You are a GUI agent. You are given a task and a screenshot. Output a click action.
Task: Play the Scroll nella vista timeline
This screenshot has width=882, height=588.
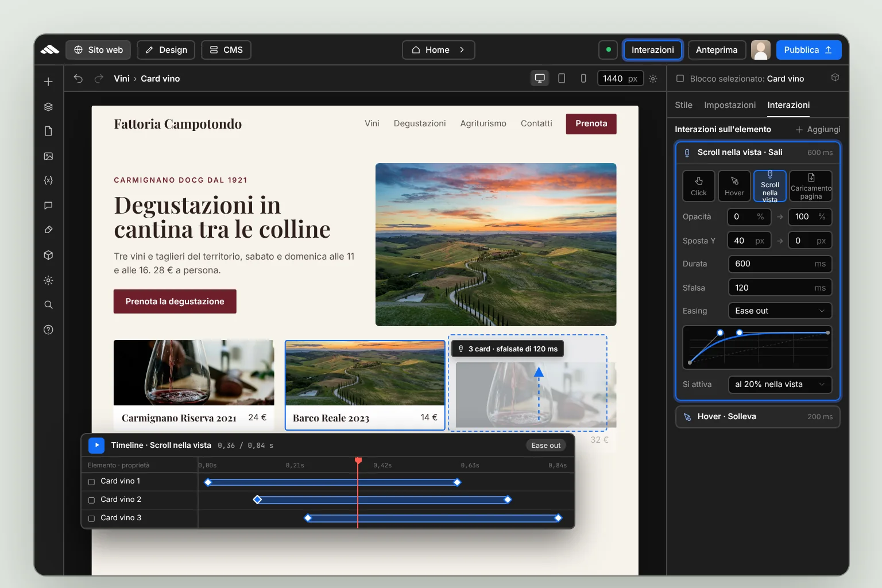click(96, 445)
